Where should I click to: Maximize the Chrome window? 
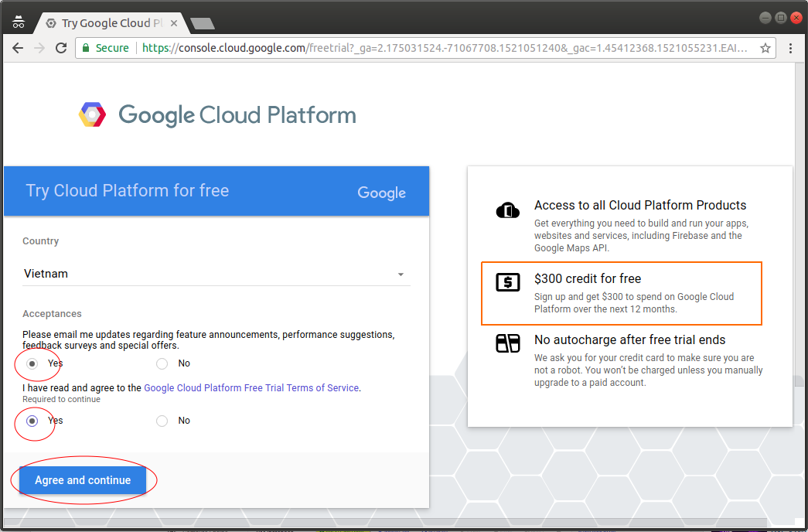(781, 18)
